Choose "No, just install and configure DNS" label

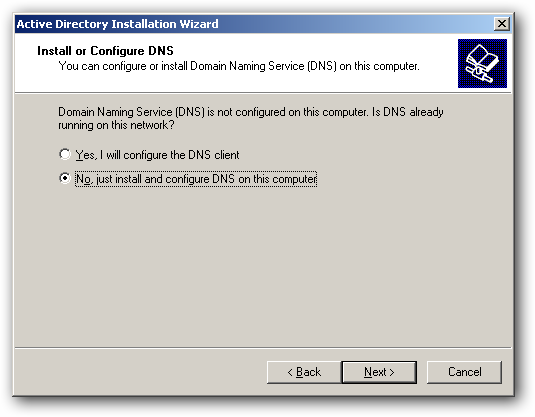pos(196,179)
